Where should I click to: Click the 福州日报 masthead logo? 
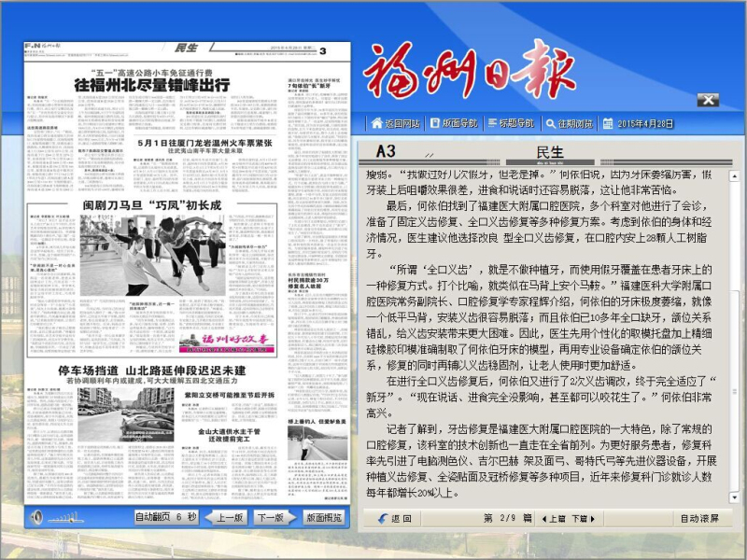(x=470, y=71)
